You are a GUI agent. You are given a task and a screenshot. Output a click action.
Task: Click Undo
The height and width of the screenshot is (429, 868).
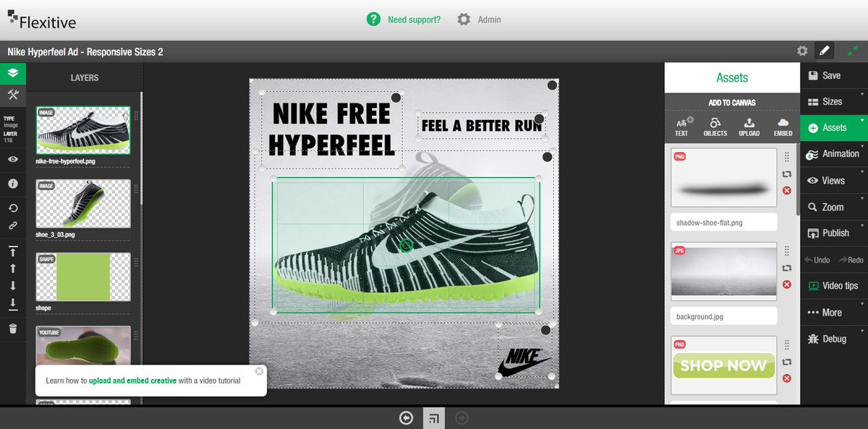click(x=817, y=260)
